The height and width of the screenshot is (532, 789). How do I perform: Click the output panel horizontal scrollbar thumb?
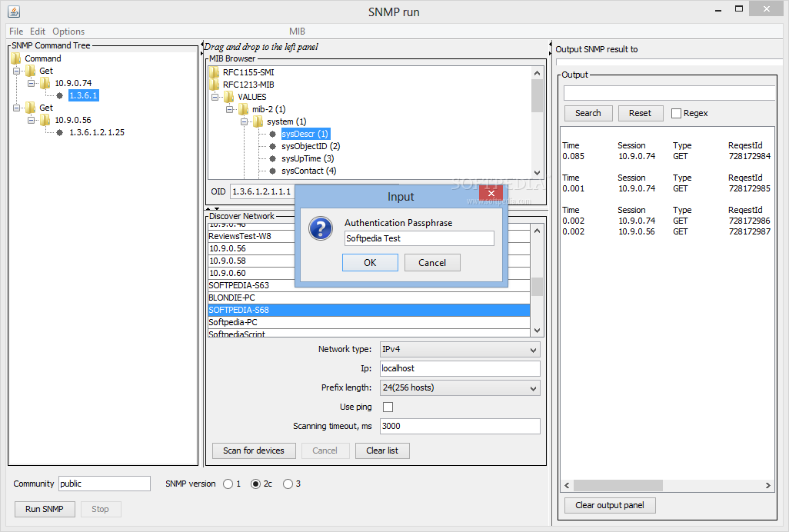(x=618, y=485)
